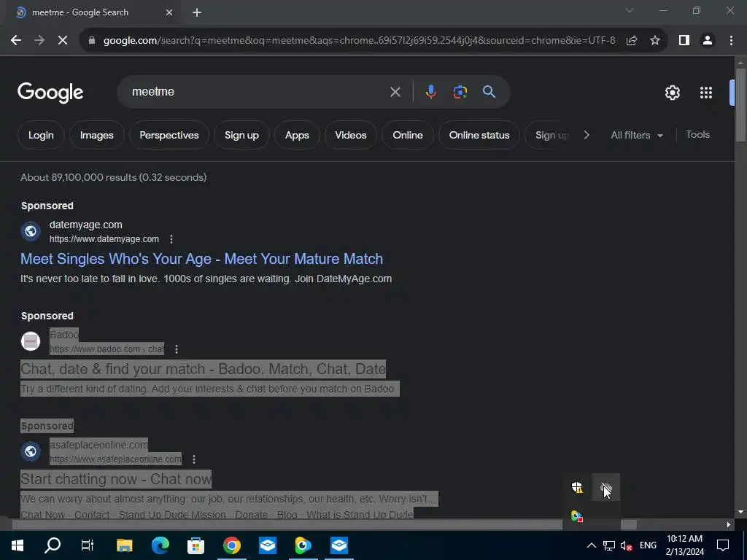747x560 pixels.
Task: Submit search with the magnifier icon
Action: point(489,92)
